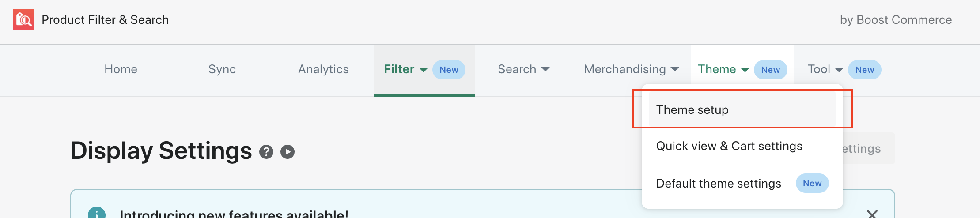This screenshot has width=980, height=218.
Task: Click the New badge beside Filter
Action: point(449,70)
